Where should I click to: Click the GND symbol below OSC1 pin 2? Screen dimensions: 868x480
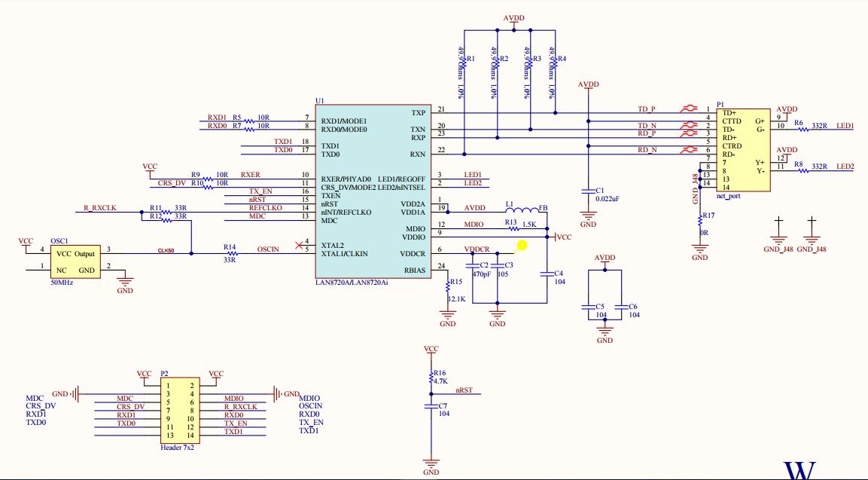(x=125, y=283)
